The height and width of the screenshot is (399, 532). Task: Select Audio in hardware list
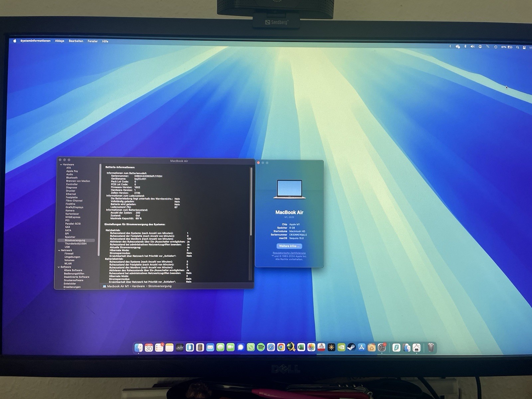click(x=69, y=174)
